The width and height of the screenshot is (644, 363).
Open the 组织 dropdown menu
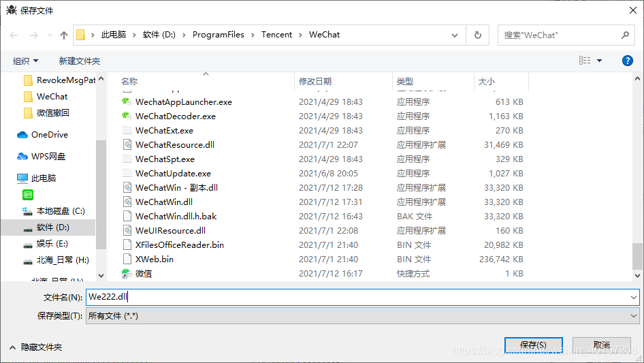click(25, 61)
